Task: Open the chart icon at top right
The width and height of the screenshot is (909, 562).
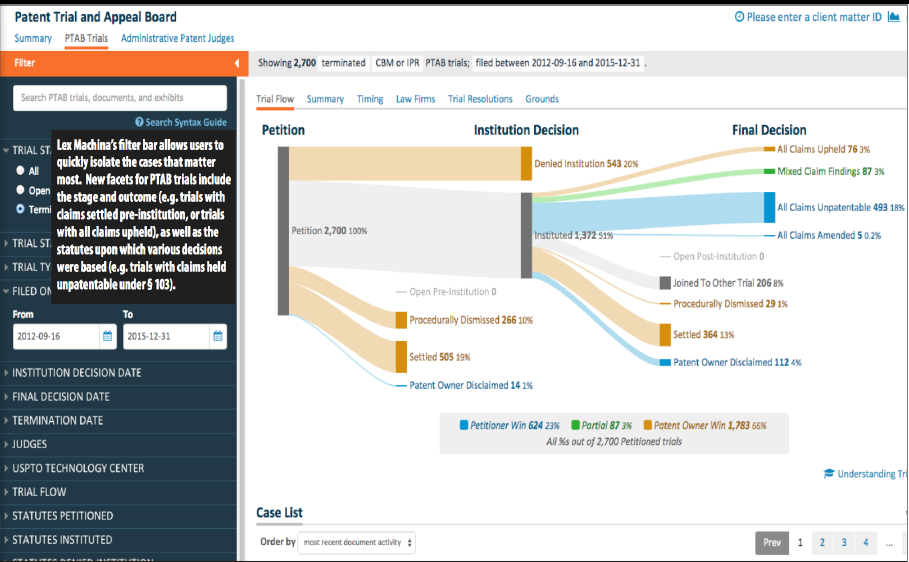Action: tap(894, 17)
